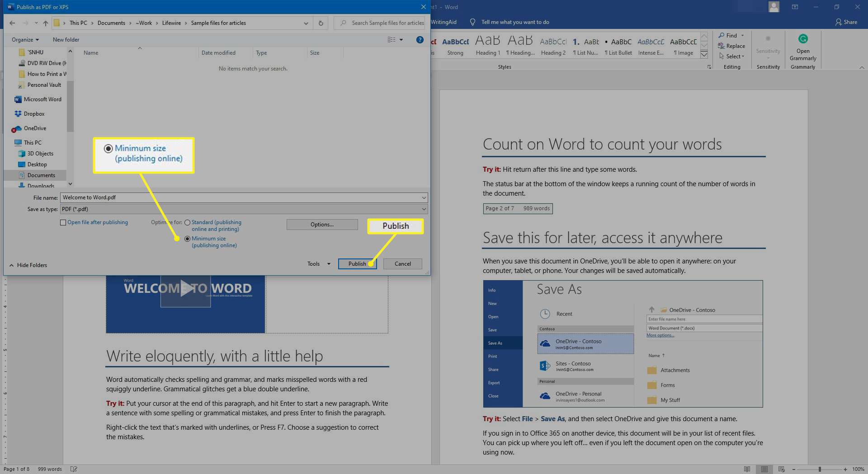868x474 pixels.
Task: Change the file view layout icon
Action: point(392,40)
